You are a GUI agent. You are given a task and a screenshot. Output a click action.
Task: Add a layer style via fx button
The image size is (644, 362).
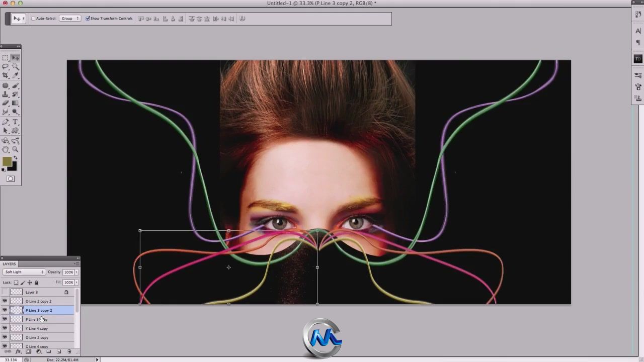click(18, 351)
